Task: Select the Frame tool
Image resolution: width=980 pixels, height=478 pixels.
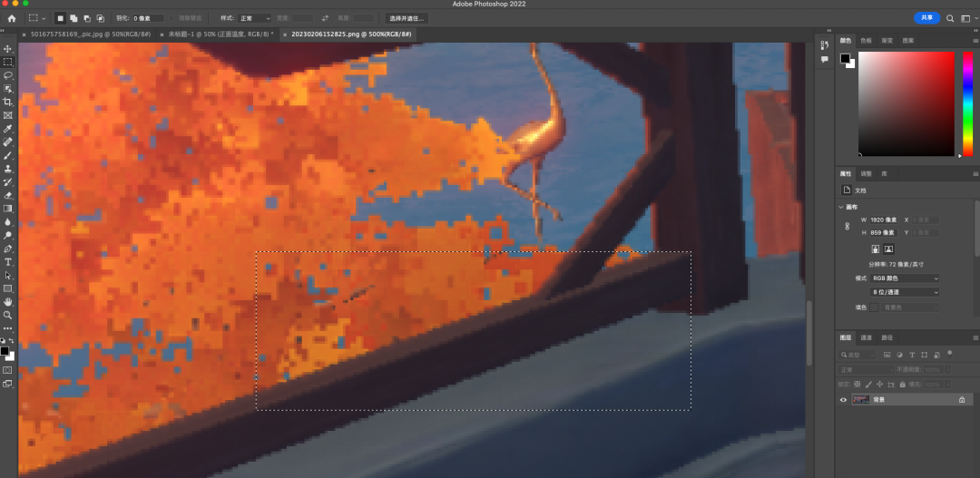Action: [8, 115]
